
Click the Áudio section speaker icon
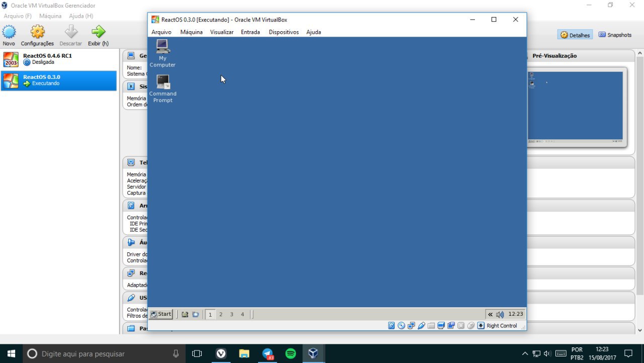coord(131,242)
